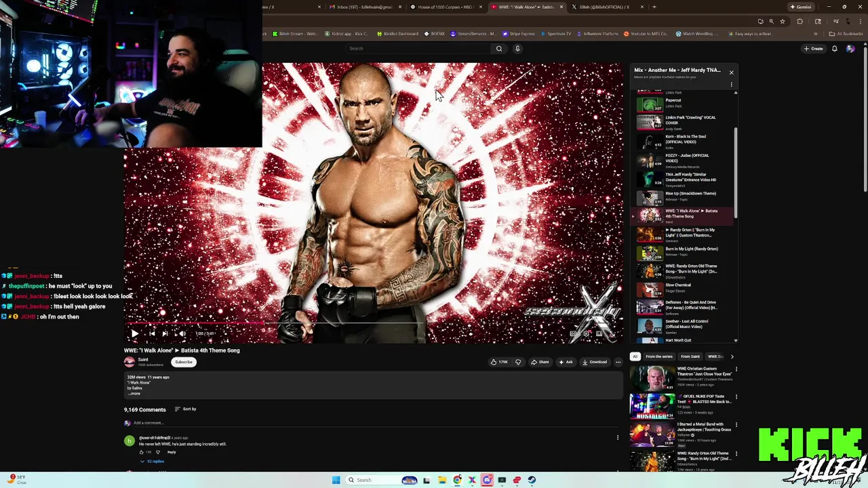Open top comment's options menu

click(x=617, y=438)
